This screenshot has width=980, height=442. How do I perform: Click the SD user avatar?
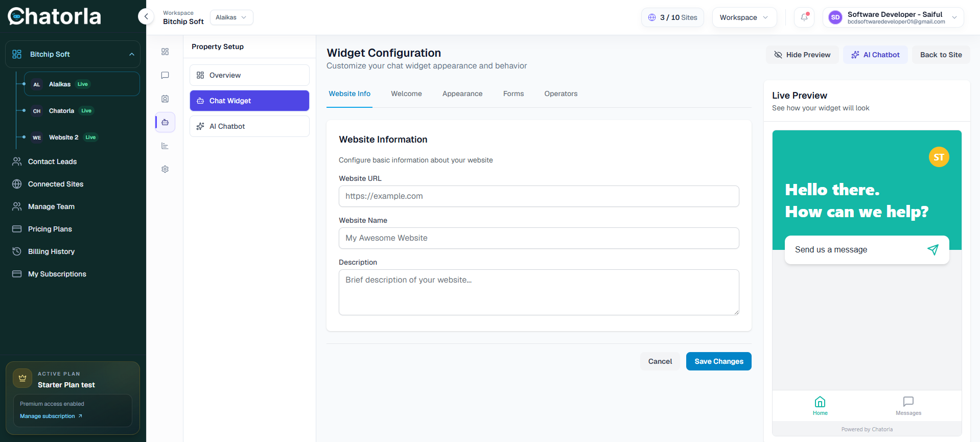pyautogui.click(x=835, y=17)
